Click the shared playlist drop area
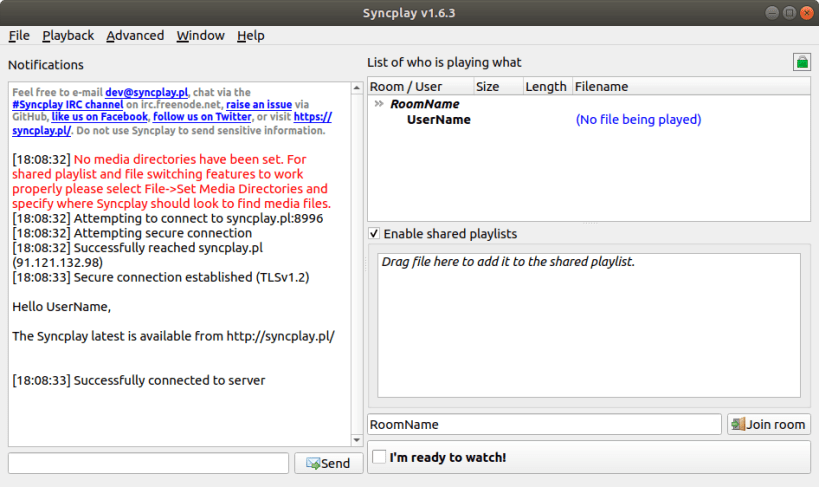 point(589,325)
